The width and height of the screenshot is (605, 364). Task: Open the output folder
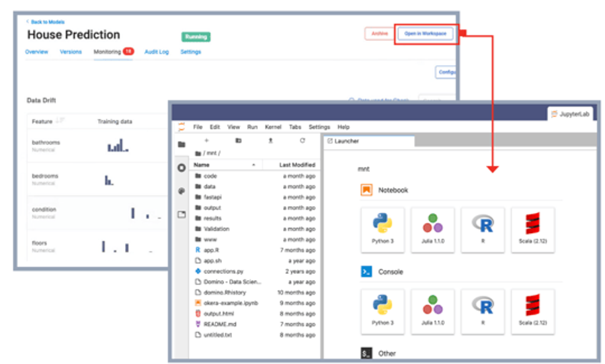[255, 208]
